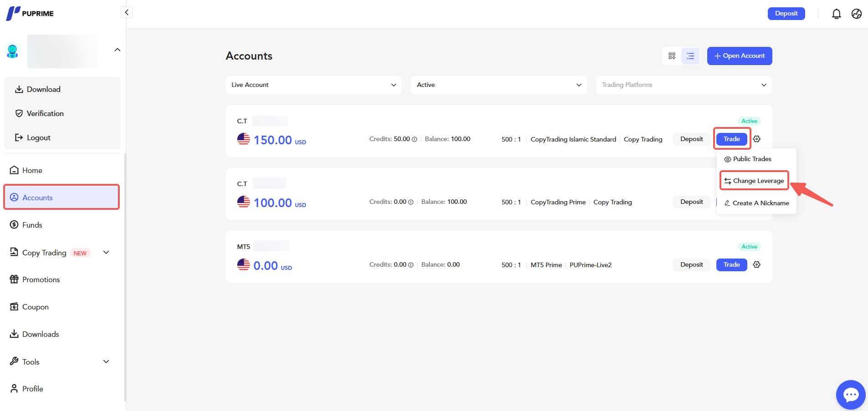This screenshot has height=411, width=868.
Task: Choose Create A Nickname option
Action: pos(756,203)
